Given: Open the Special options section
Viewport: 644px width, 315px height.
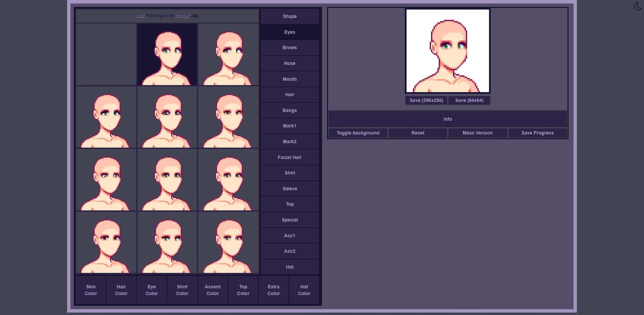Looking at the screenshot, I should pos(289,220).
